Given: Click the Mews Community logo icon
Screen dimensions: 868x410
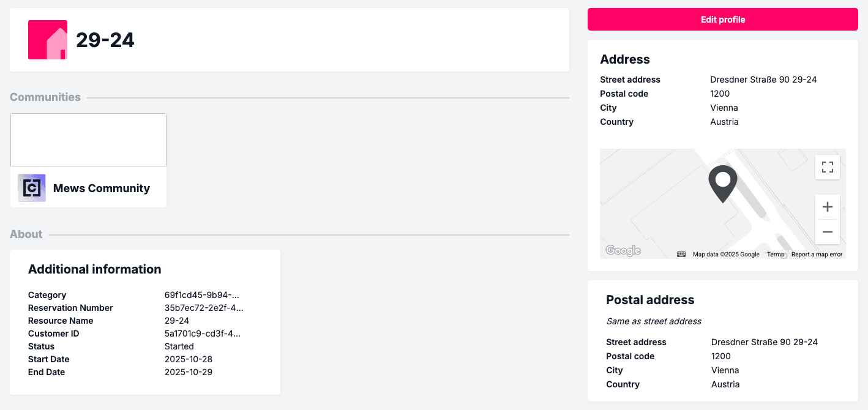Looking at the screenshot, I should tap(32, 188).
